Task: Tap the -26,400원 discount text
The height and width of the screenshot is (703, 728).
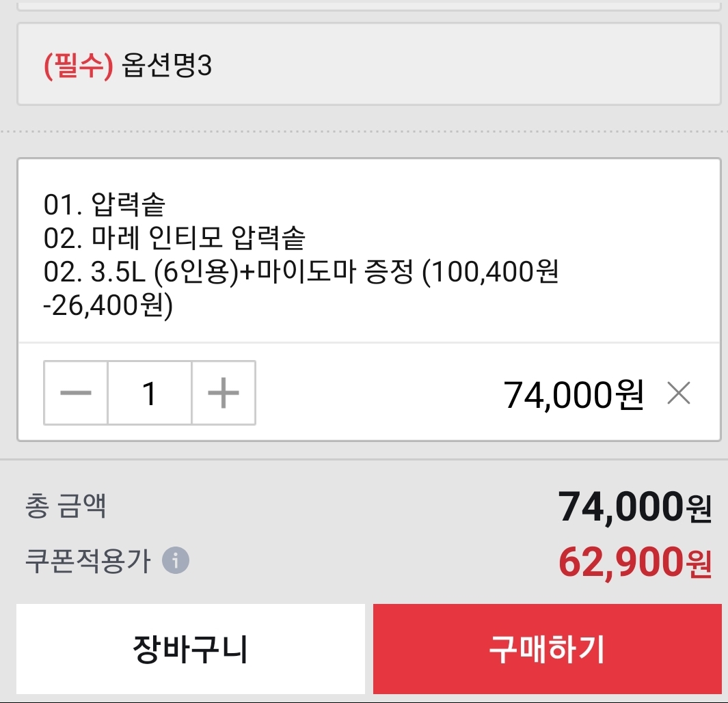Action: (x=108, y=306)
